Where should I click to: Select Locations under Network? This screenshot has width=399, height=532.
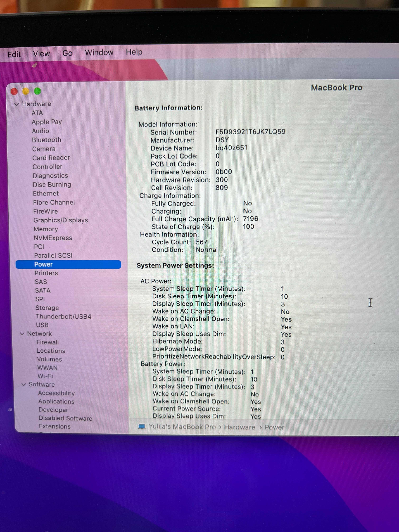pos(51,351)
